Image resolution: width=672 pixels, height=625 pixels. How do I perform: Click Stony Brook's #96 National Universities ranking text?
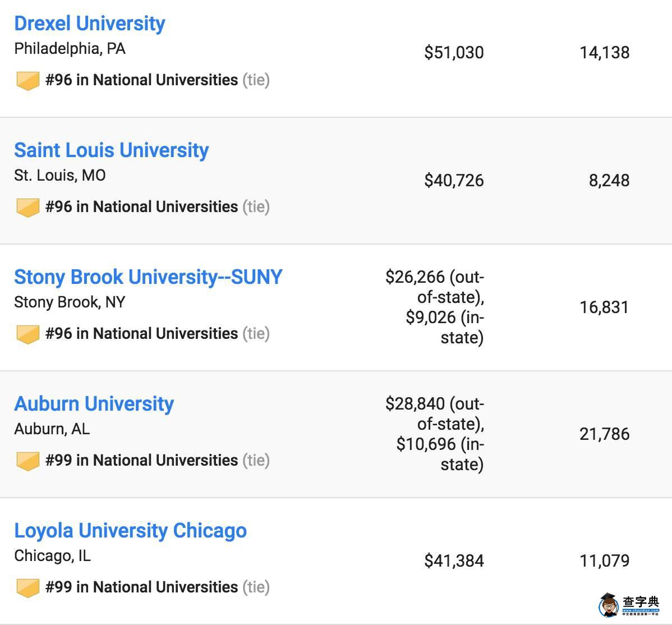pyautogui.click(x=142, y=334)
